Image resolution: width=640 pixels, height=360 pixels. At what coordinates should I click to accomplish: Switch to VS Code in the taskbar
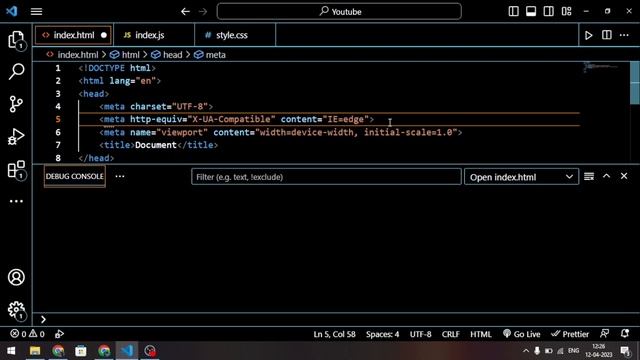127,351
